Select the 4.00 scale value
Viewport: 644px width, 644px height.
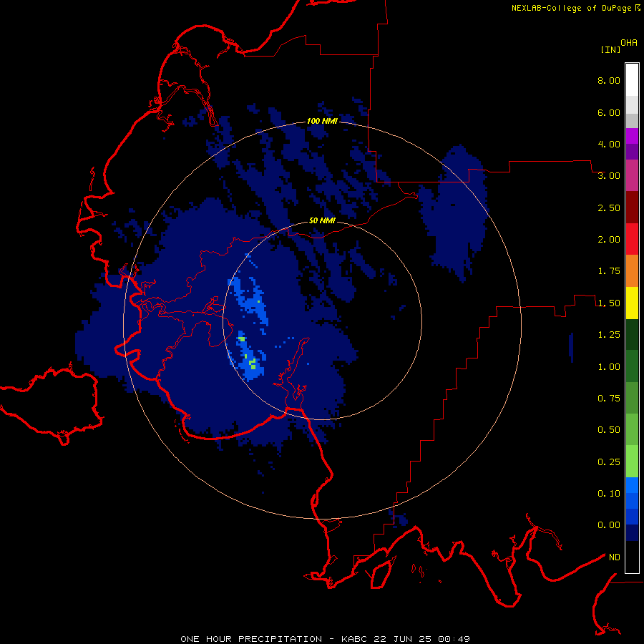609,144
